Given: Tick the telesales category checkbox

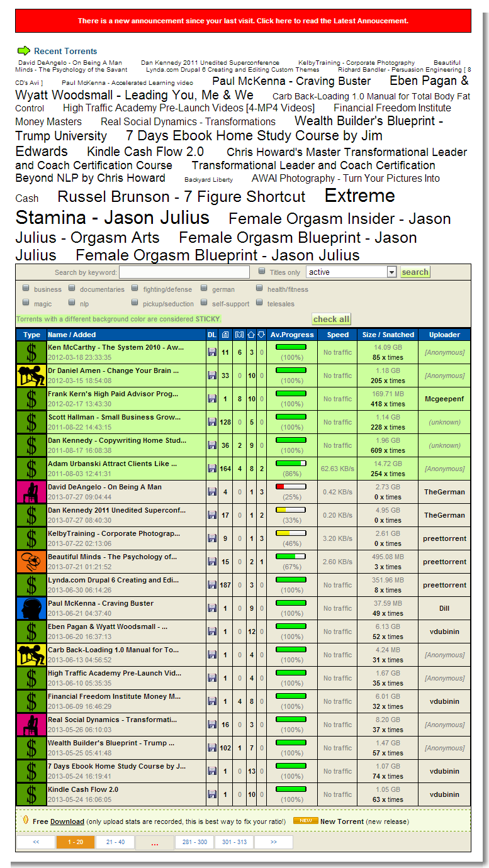Looking at the screenshot, I should tap(260, 303).
